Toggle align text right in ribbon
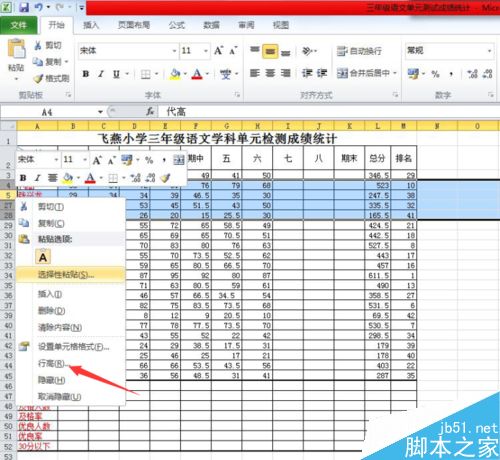This screenshot has width=500, height=460. (285, 73)
